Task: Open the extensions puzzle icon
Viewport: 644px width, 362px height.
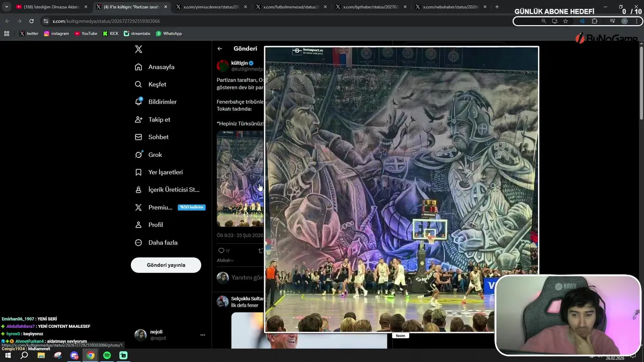Action: (x=594, y=21)
